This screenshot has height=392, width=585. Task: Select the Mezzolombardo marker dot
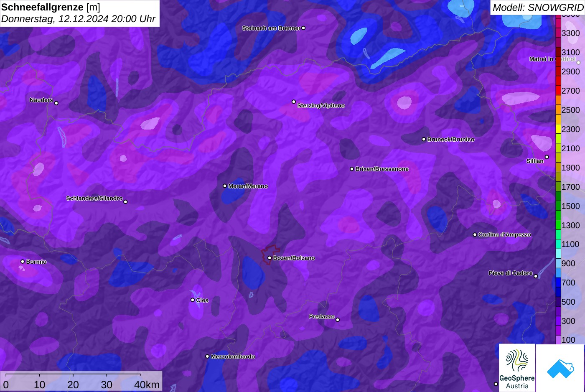tap(207, 356)
